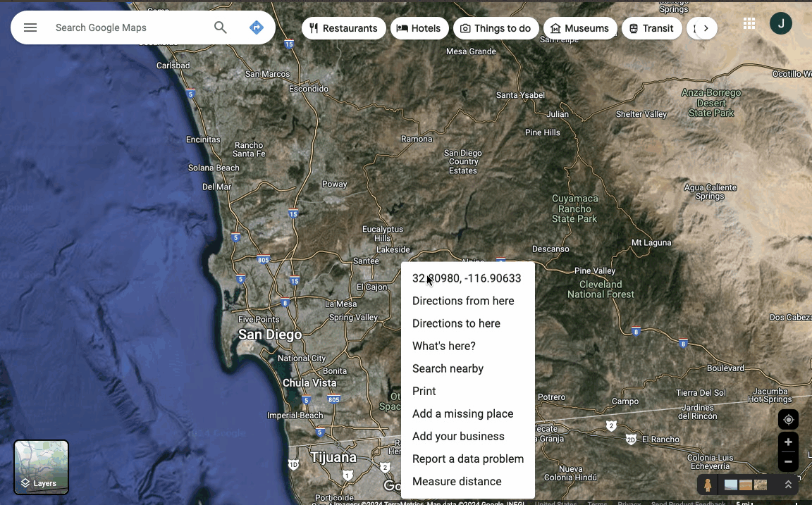This screenshot has width=812, height=505.
Task: Open second photo thumbnail in imagery strip
Action: 746,485
